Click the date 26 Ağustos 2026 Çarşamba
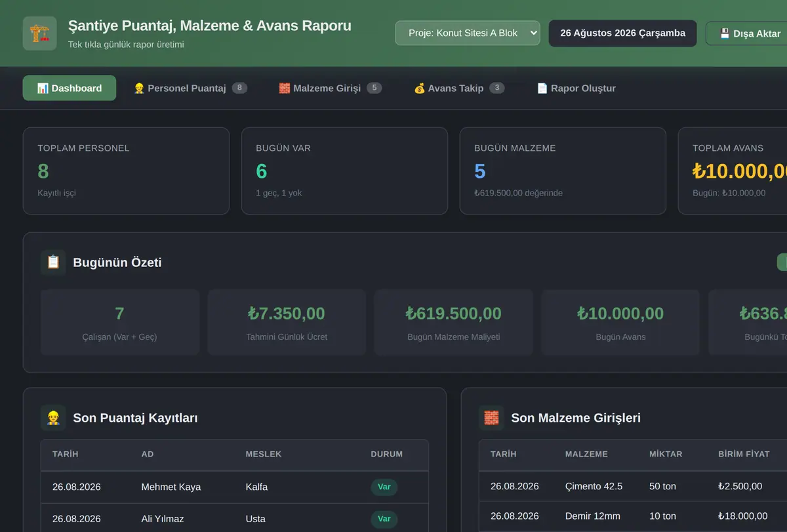 click(622, 33)
